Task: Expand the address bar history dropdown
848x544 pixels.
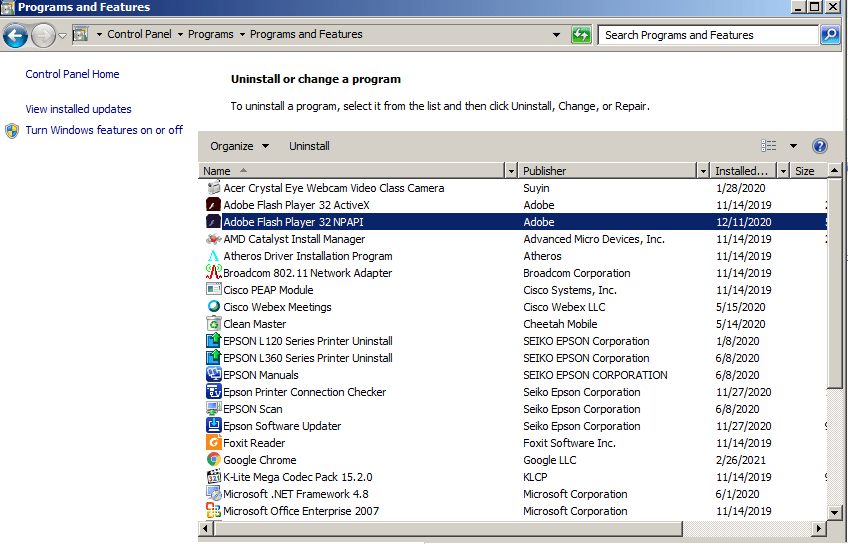Action: [556, 35]
